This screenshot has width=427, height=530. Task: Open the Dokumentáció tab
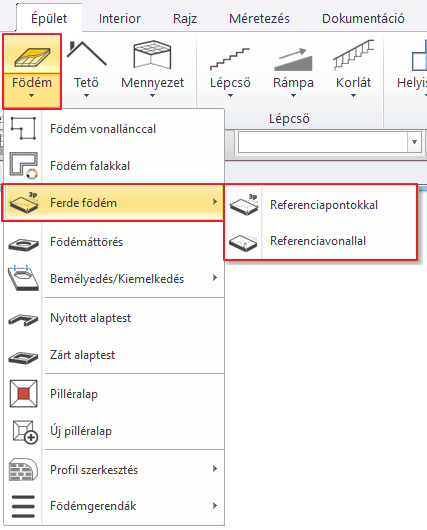(x=363, y=18)
